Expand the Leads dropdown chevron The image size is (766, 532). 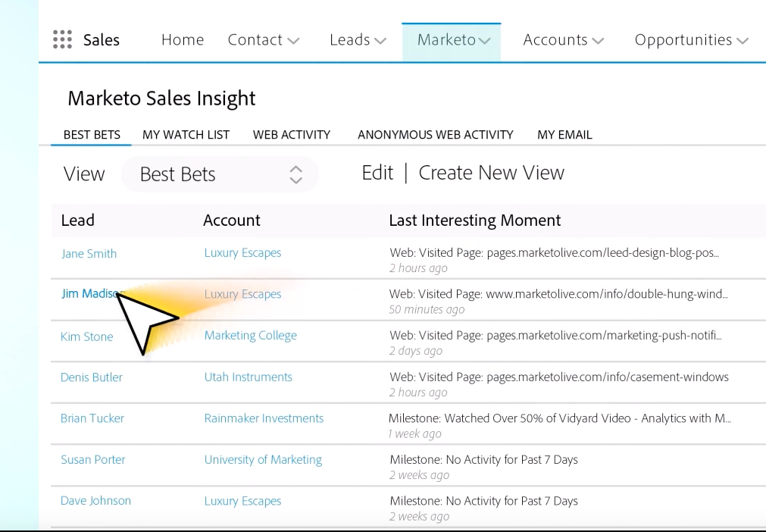pos(380,41)
